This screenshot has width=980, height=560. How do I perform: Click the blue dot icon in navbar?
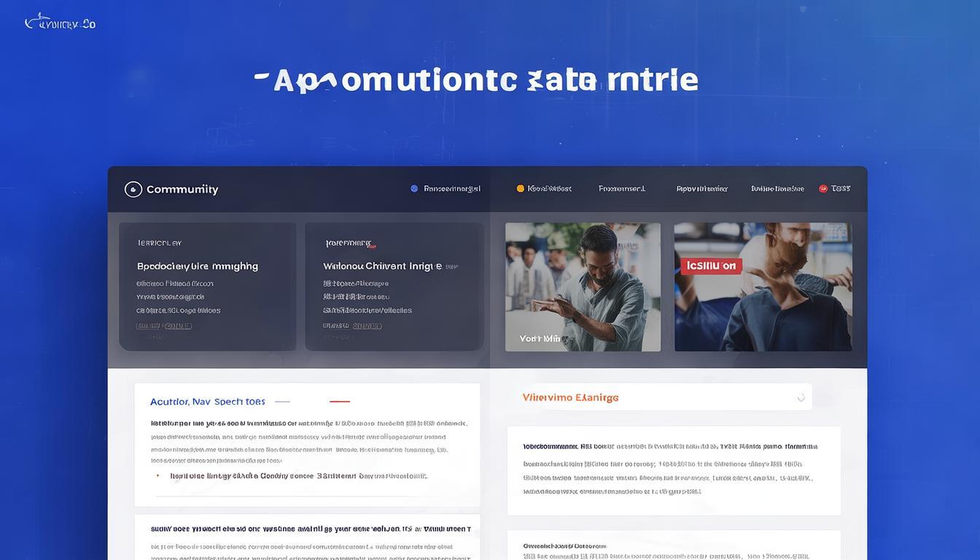(414, 188)
